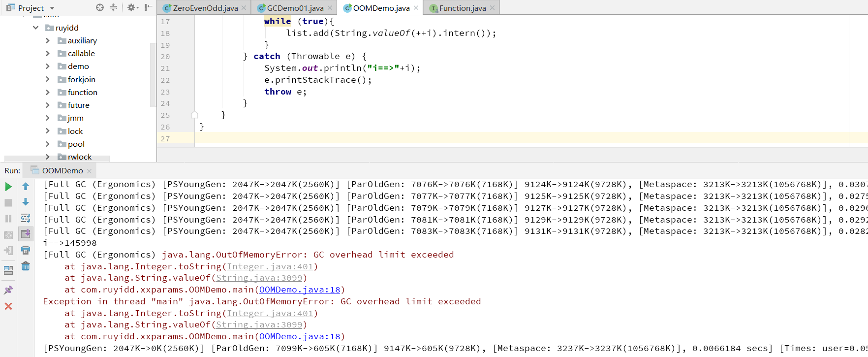Close the Function.java tab
Screen dimensions: 868x357
[x=492, y=8]
